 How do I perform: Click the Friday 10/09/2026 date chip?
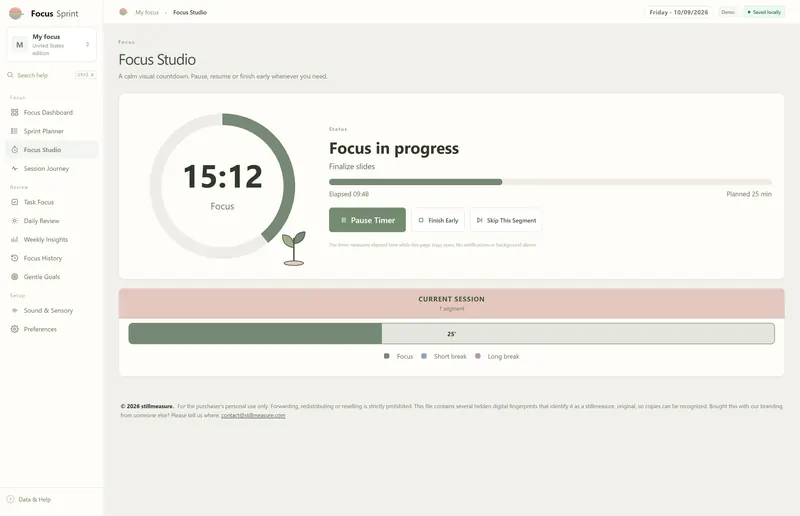pyautogui.click(x=679, y=12)
